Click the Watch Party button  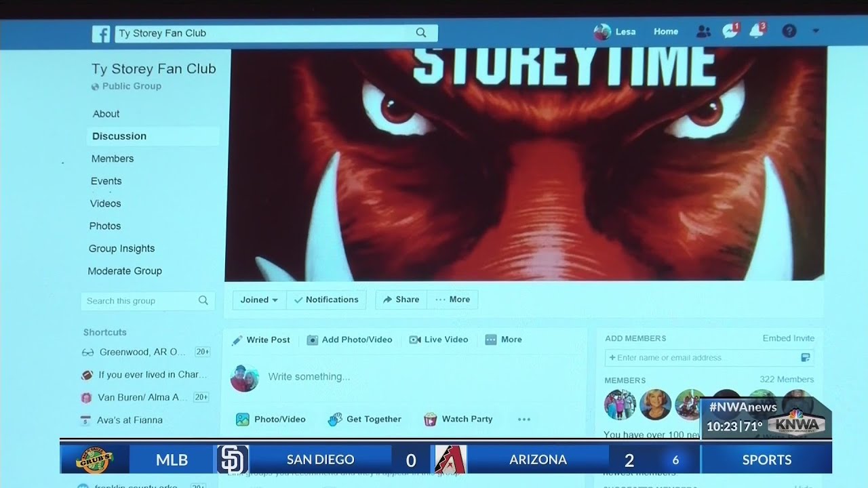(458, 420)
